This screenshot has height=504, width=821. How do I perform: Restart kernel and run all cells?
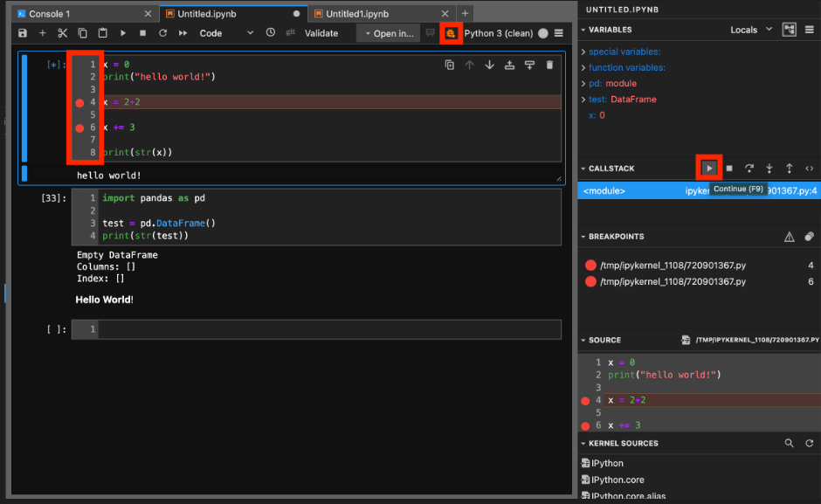click(183, 33)
